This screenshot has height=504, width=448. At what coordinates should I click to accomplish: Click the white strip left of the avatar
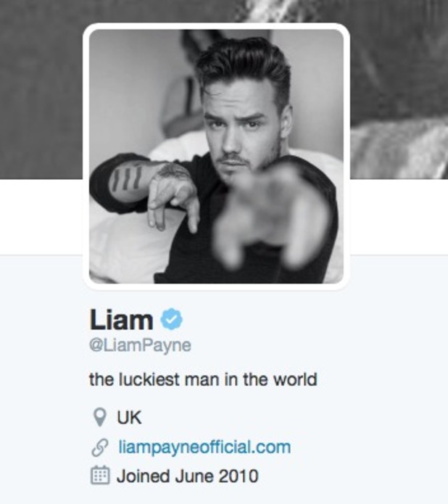[x=41, y=217]
